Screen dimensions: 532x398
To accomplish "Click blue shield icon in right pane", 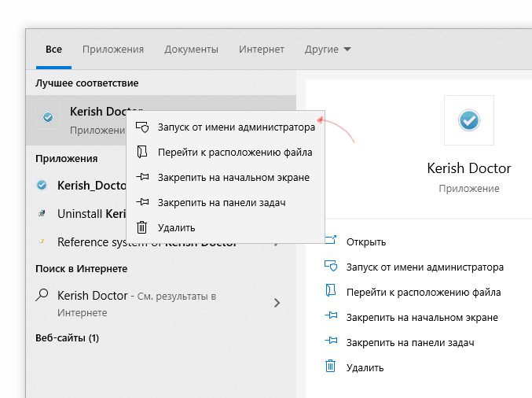I will (x=331, y=266).
